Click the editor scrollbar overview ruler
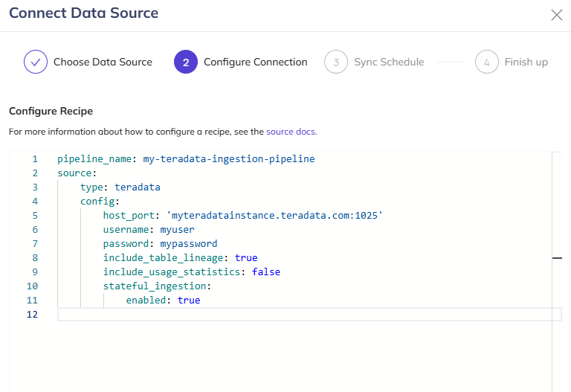 (x=557, y=271)
